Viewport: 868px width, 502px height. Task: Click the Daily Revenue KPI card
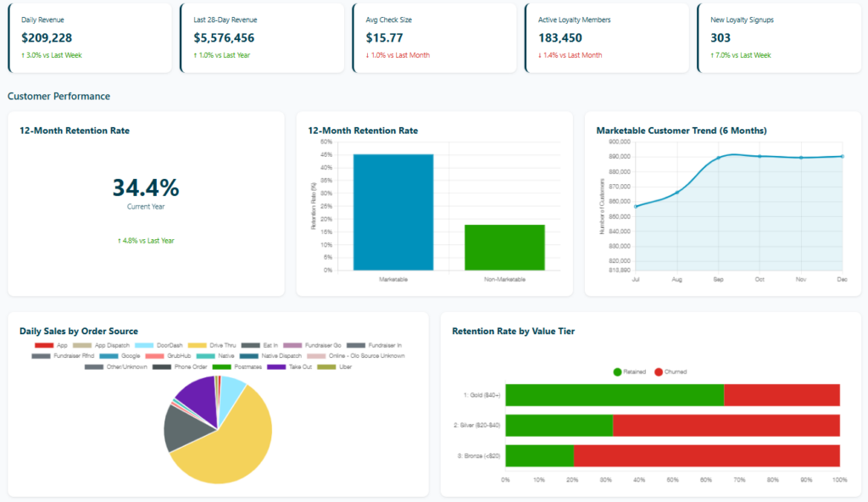(x=90, y=37)
